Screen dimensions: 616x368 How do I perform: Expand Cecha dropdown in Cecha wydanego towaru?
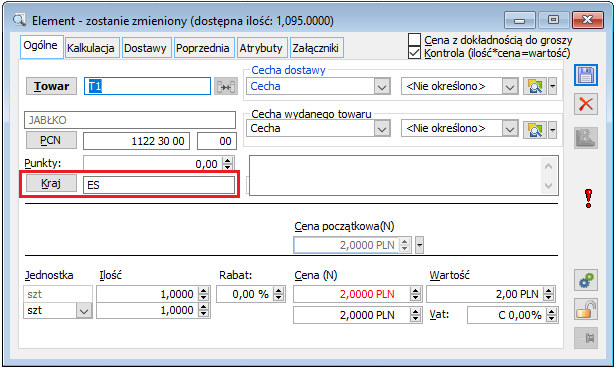point(381,129)
